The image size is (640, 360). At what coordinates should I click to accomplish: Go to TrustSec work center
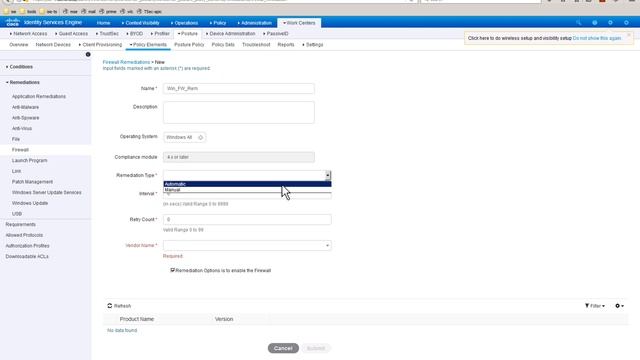(x=107, y=33)
